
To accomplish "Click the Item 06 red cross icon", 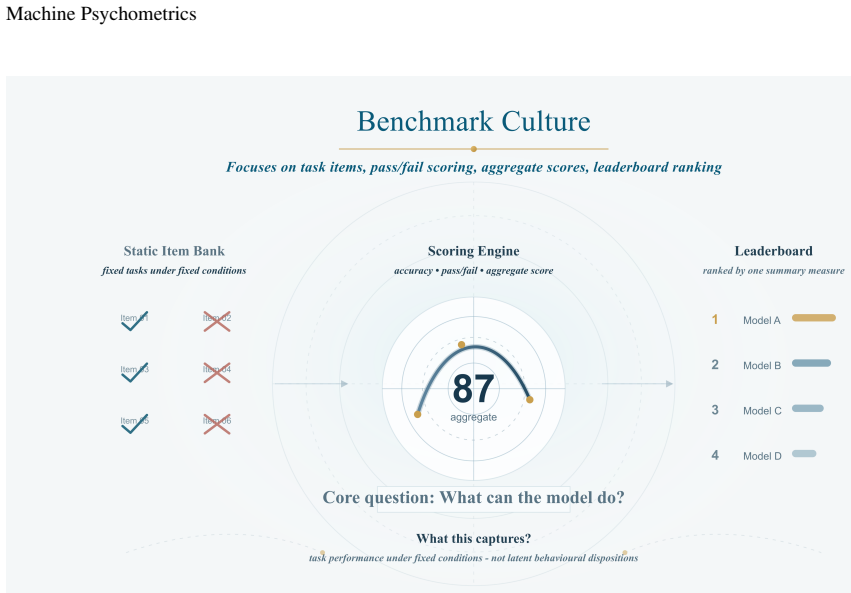I will (217, 424).
